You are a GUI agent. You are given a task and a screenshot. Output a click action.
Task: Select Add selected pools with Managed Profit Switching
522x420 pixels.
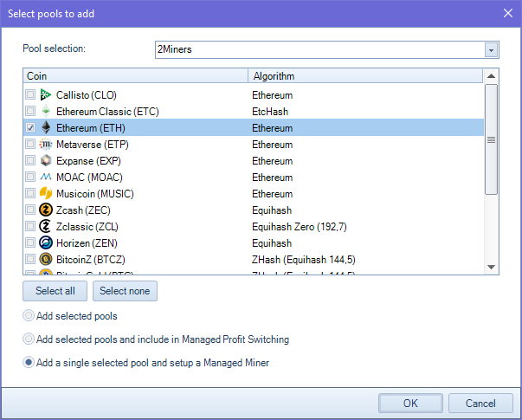[x=29, y=339]
